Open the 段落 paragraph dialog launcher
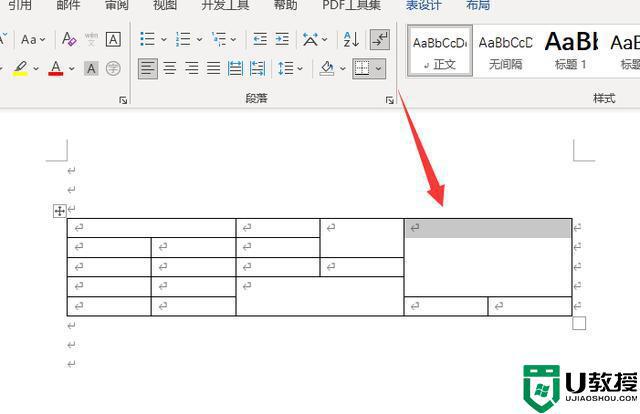 [x=390, y=100]
